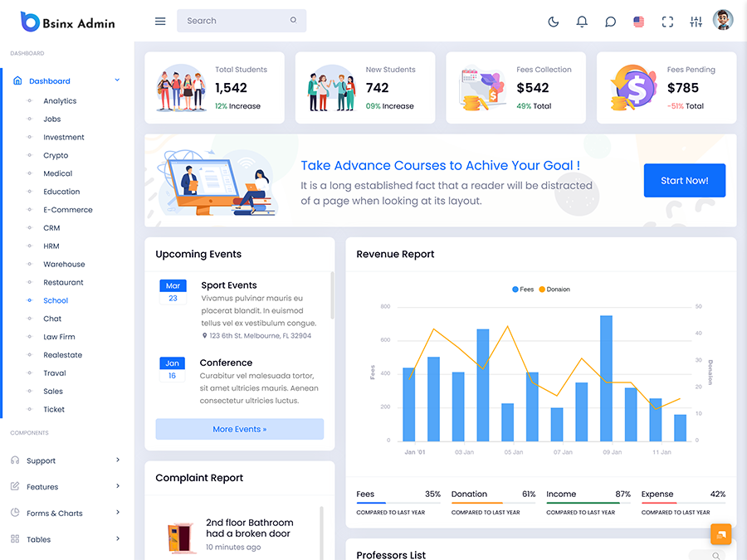This screenshot has width=747, height=560.
Task: Open the settings sliders panel
Action: click(696, 22)
